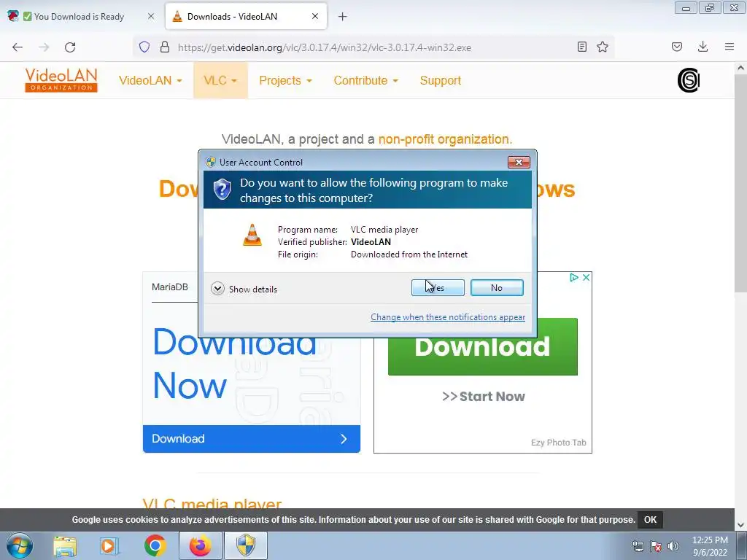Open the Projects dropdown menu
This screenshot has height=560, width=747.
click(285, 80)
